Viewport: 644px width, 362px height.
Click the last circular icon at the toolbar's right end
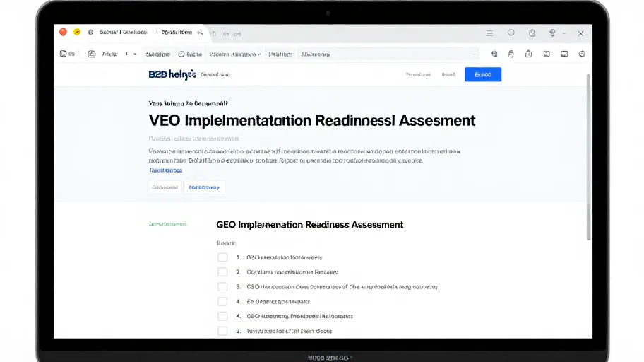[582, 54]
